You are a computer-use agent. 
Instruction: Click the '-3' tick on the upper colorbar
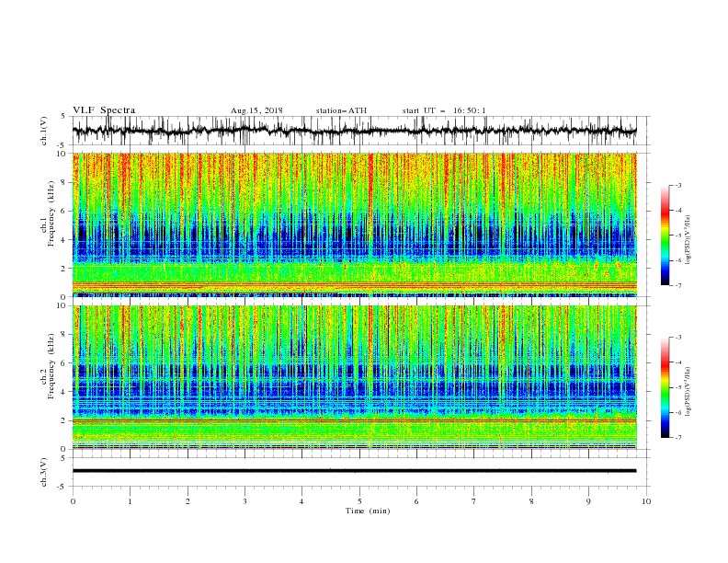click(678, 185)
